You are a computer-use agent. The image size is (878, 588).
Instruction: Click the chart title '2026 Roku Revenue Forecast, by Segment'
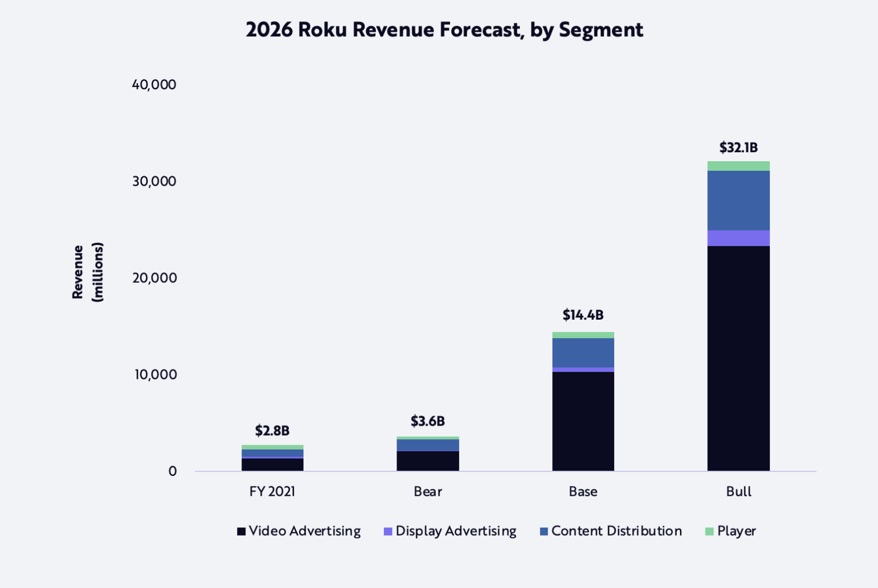point(445,30)
